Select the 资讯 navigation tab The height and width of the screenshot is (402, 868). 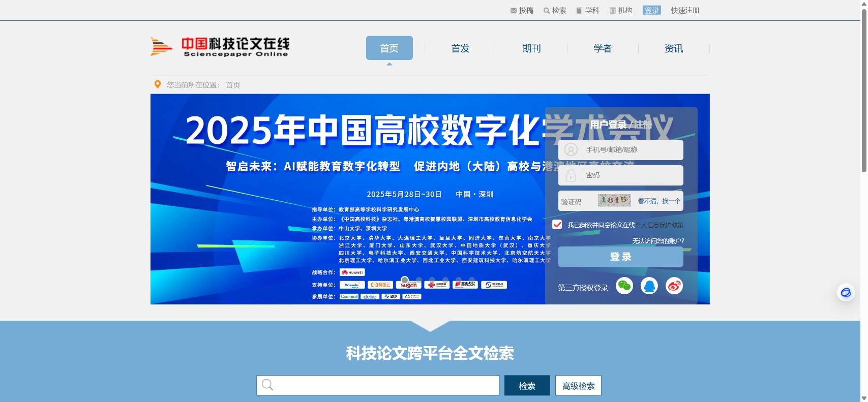coord(674,48)
